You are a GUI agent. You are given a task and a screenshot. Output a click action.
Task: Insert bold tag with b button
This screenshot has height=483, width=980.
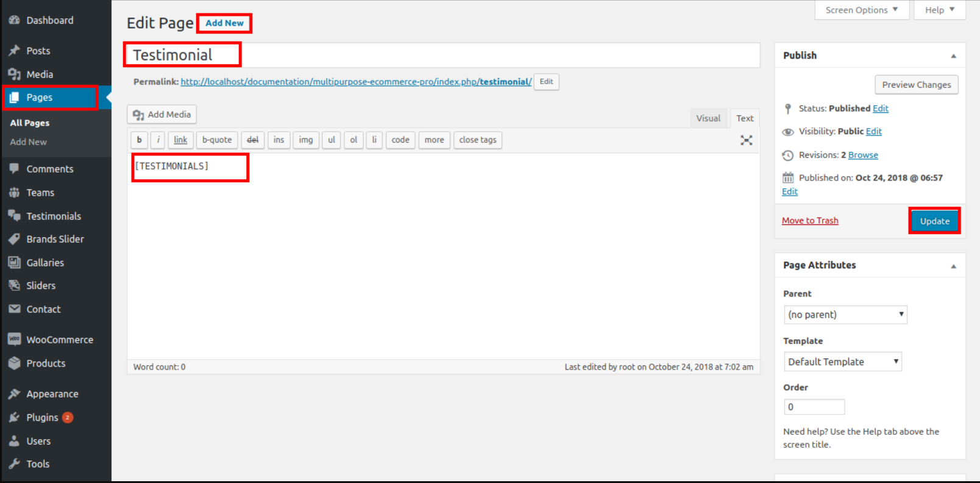[139, 140]
